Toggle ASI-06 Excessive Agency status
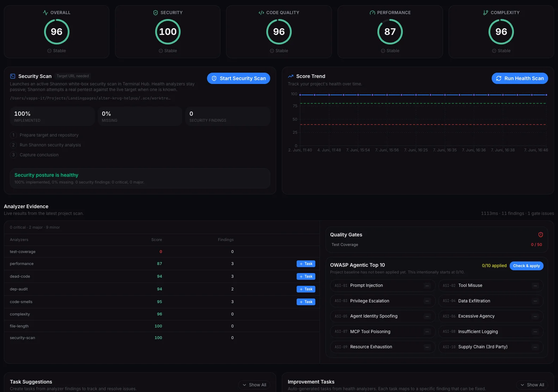 click(535, 316)
